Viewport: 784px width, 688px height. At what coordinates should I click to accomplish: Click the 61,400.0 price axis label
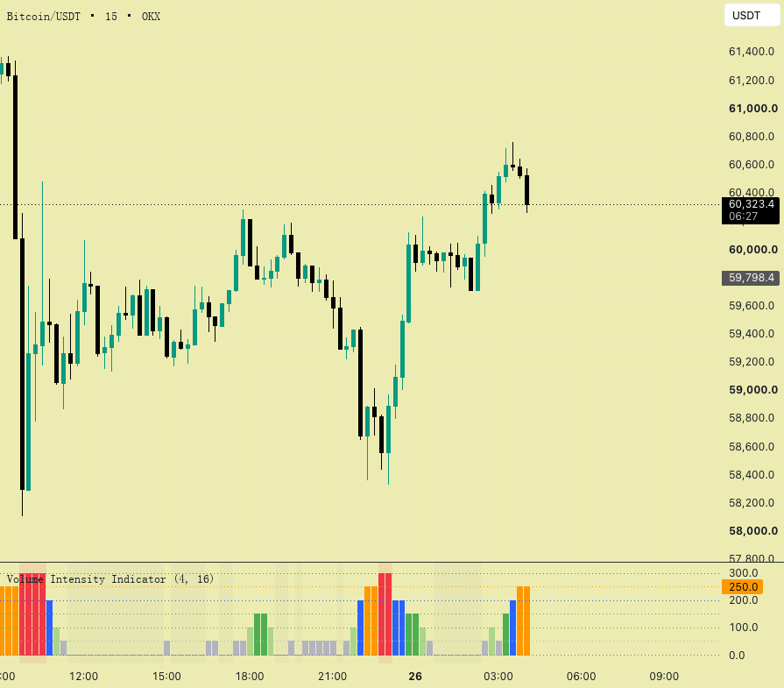752,52
